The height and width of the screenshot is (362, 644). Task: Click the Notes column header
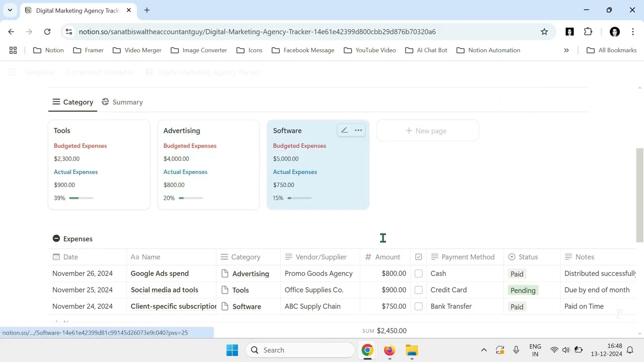tap(598, 257)
